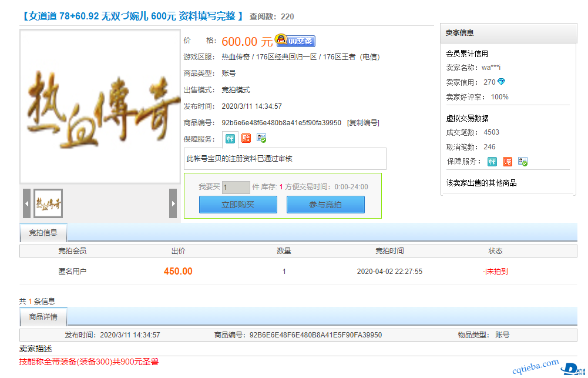588x378 pixels.
Task: Click the 查阅数: 220 view count
Action: coord(272,16)
